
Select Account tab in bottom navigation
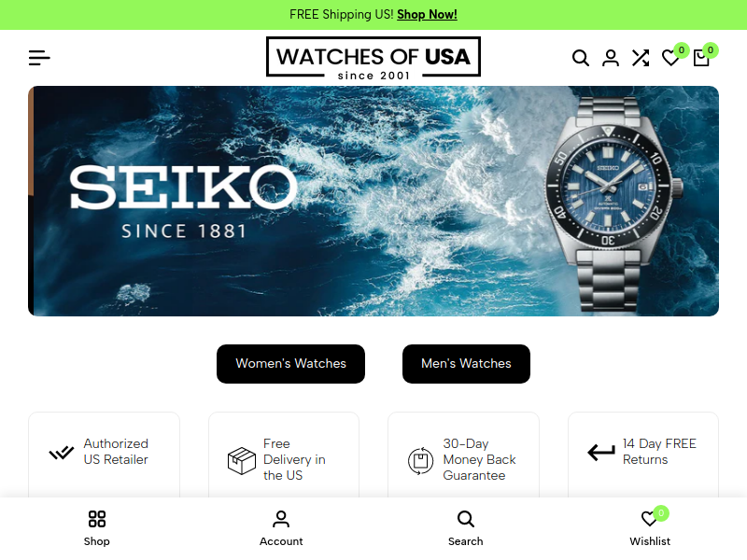281,527
